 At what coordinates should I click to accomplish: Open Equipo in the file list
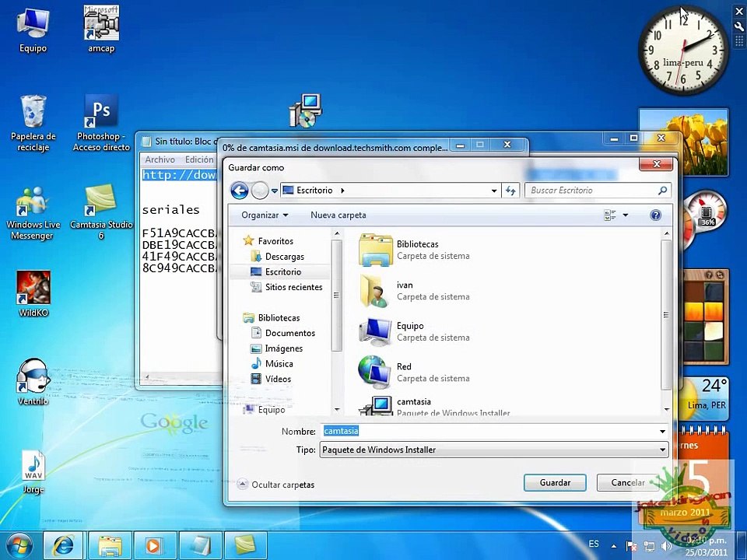coord(413,332)
